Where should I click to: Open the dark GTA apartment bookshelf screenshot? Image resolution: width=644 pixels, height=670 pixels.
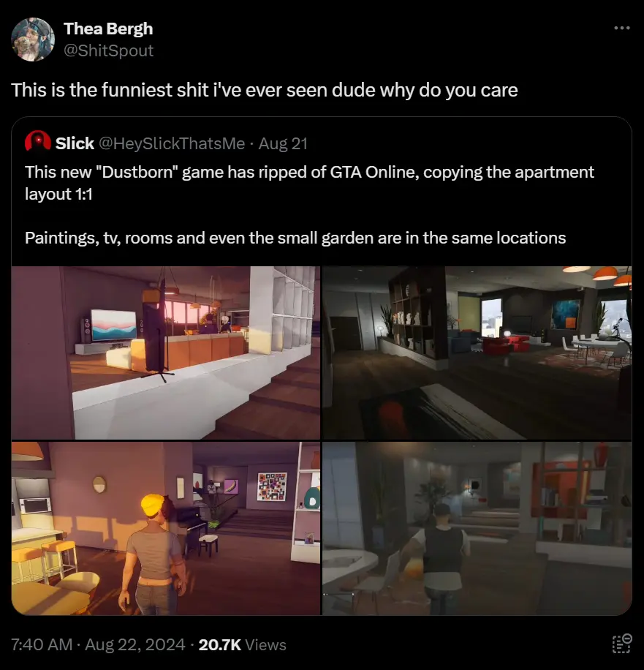(x=477, y=353)
